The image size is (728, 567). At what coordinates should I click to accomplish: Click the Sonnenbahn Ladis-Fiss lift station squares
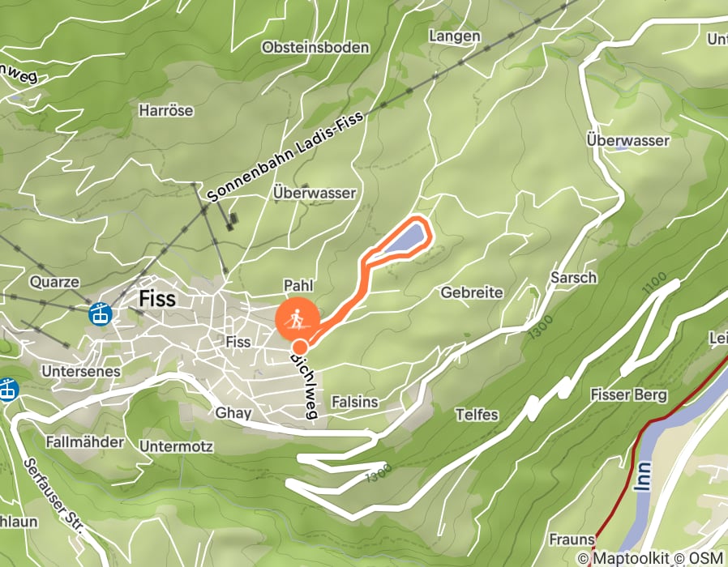[x=232, y=221]
